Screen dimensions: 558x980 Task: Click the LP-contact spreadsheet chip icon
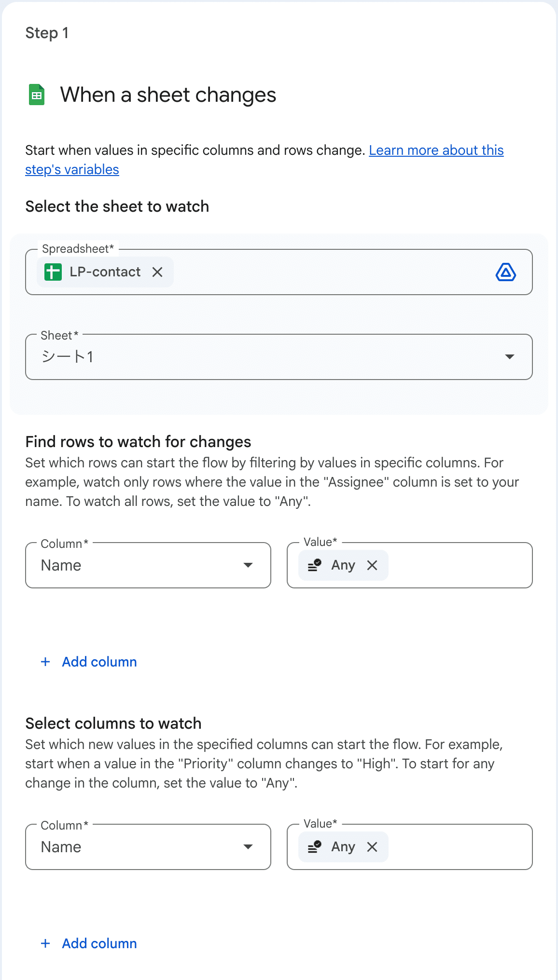point(53,272)
